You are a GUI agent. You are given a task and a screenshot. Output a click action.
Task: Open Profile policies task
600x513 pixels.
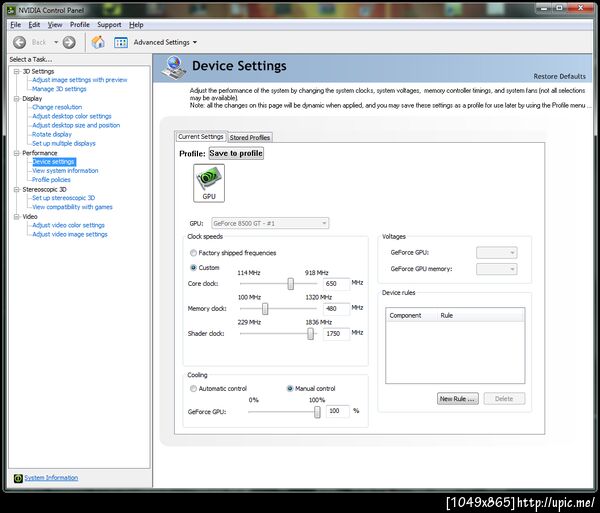(51, 180)
